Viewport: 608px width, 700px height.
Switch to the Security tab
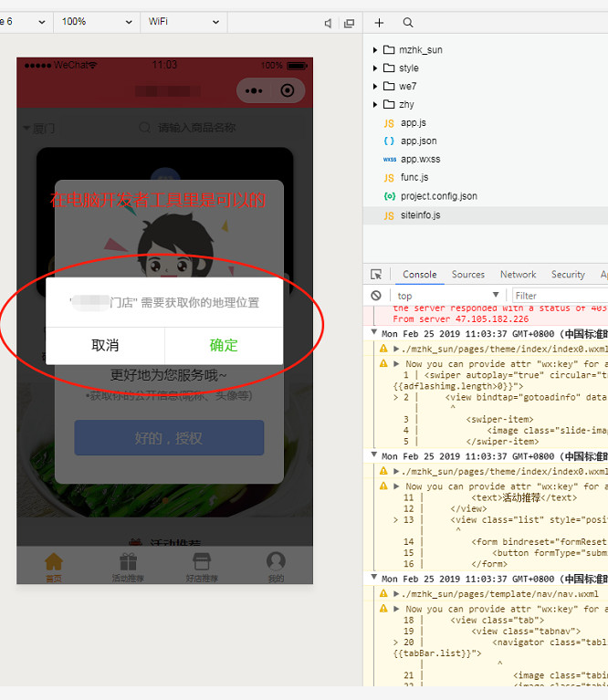(x=568, y=275)
